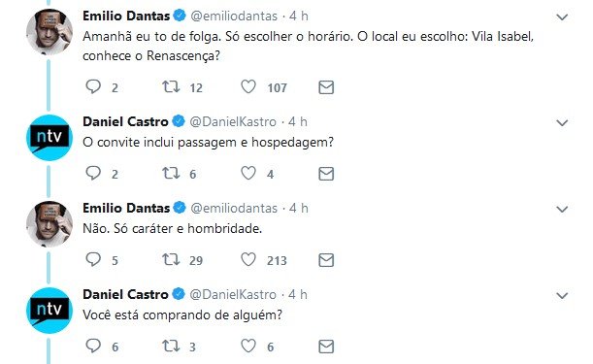Like Daniel Castro's tweet with 4 likes
The height and width of the screenshot is (364, 593).
click(x=248, y=174)
